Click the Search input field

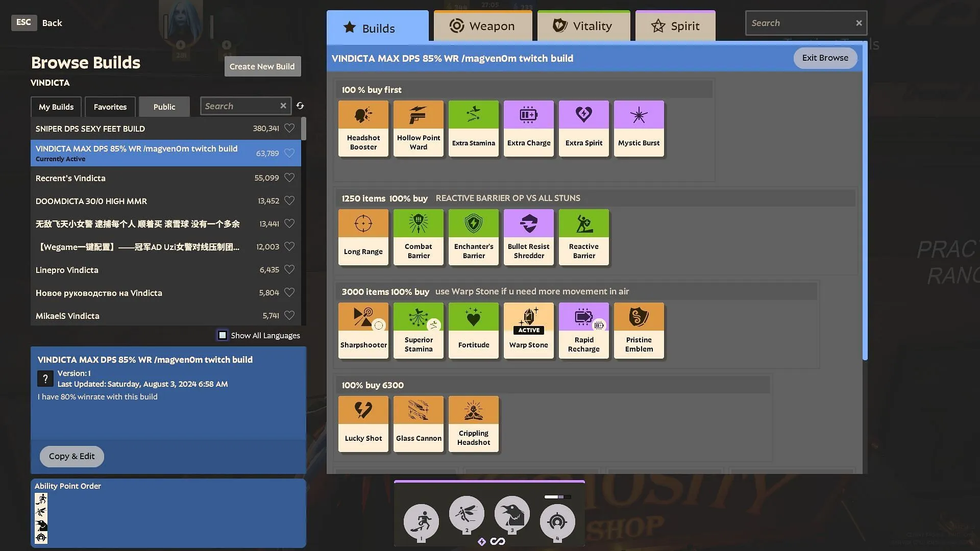coord(801,23)
